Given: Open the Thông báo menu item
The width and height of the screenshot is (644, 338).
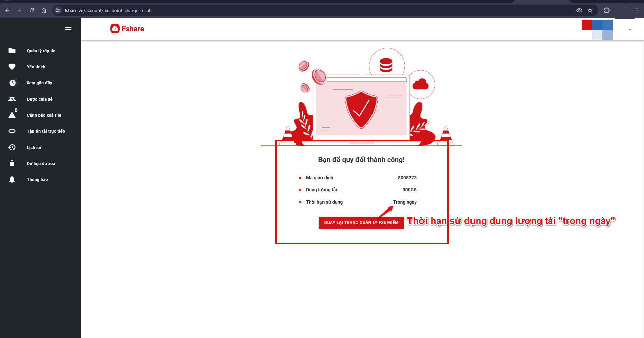Looking at the screenshot, I should point(37,180).
